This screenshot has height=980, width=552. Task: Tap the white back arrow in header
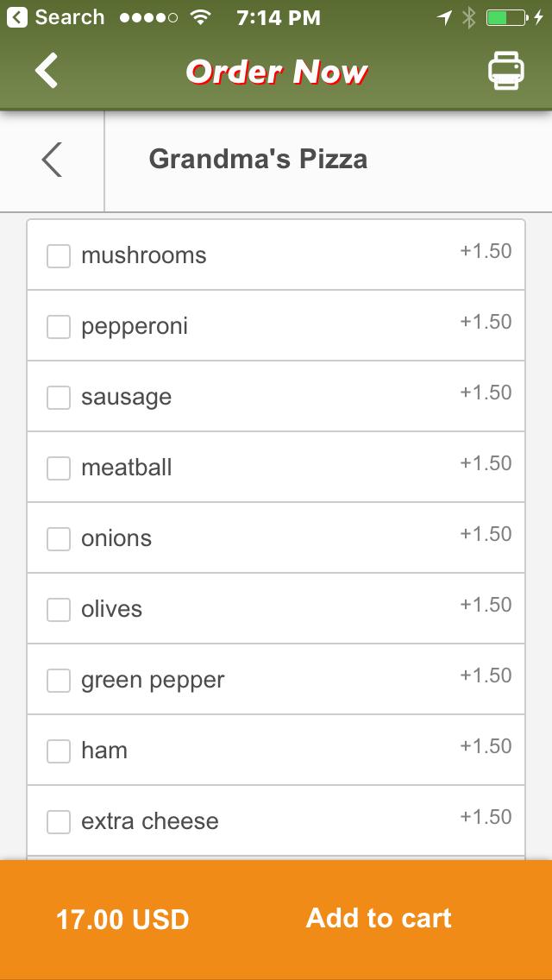[x=47, y=71]
